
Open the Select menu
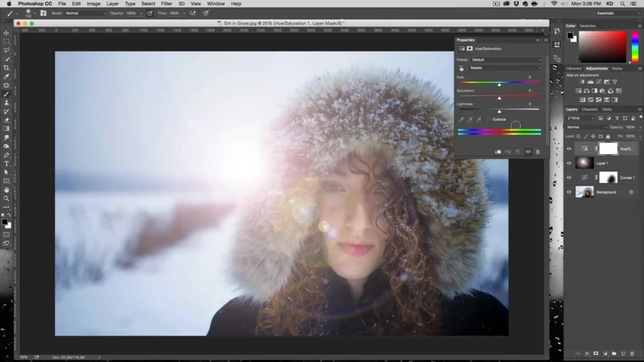pyautogui.click(x=148, y=4)
